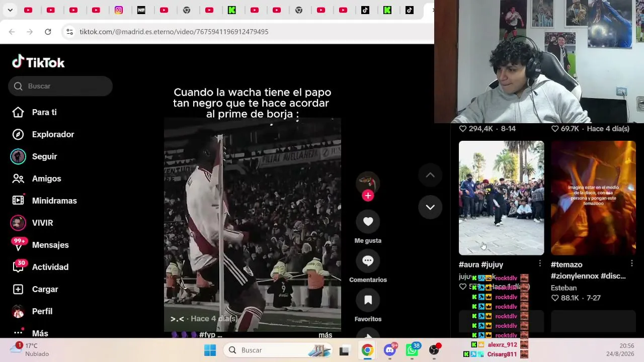Play the main video of the footballer
Screen dimensions: 644x362
pos(253,225)
